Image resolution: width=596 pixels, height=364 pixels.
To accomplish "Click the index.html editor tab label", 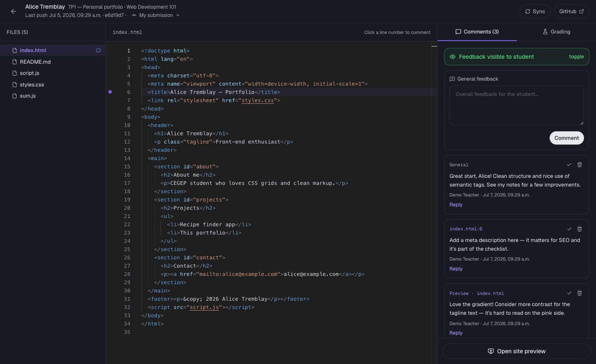I will point(127,32).
